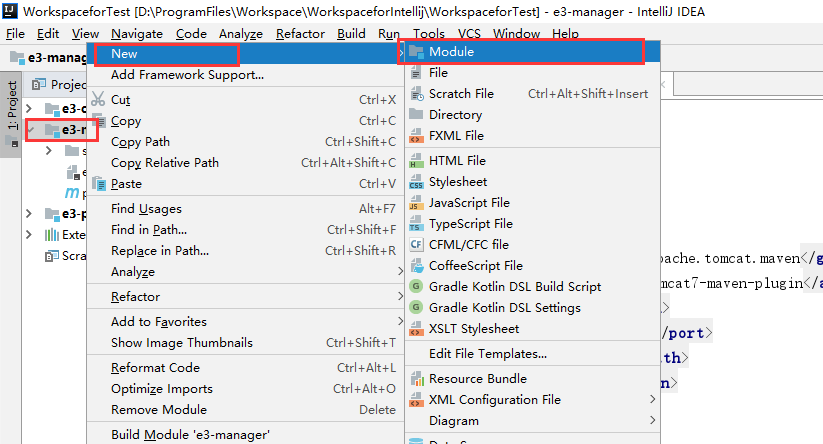Open the Analyze submenu arrow
The image size is (823, 444).
[x=400, y=271]
